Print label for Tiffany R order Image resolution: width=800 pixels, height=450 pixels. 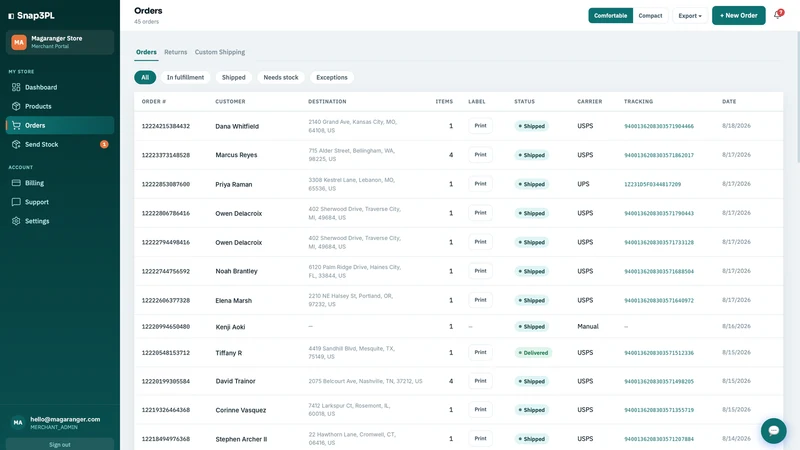tap(480, 352)
